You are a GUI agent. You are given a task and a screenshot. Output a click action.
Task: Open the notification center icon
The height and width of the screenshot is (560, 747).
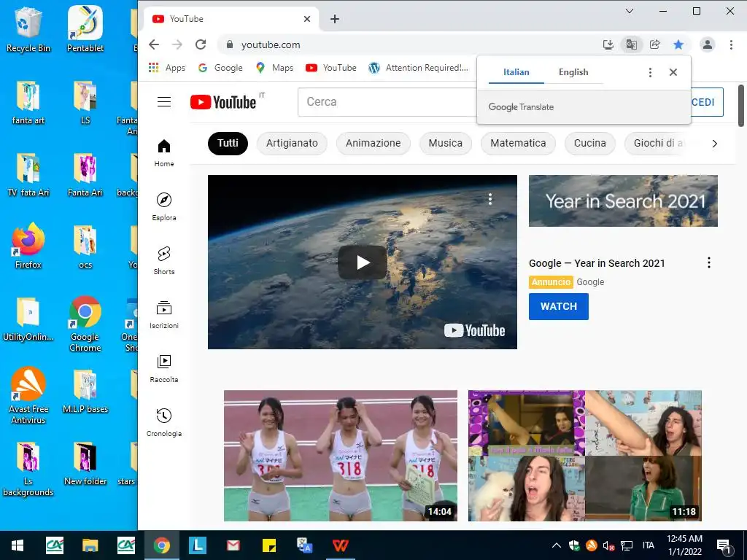[x=724, y=545]
